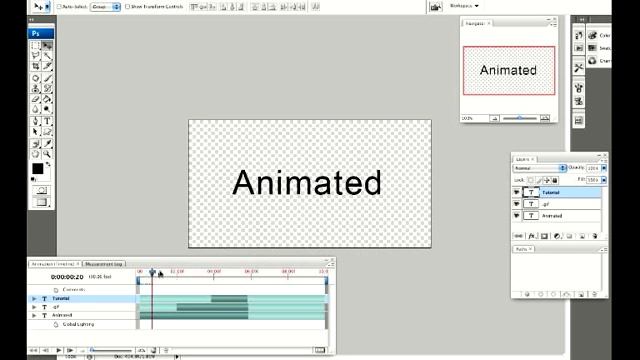This screenshot has width=640, height=360.
Task: Expand .gif layer in timeline
Action: (34, 307)
